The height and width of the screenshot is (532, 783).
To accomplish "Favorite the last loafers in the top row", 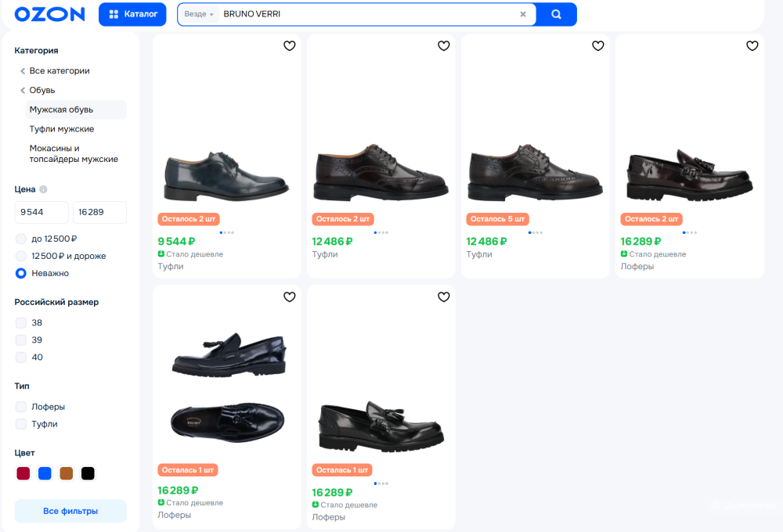I will pos(752,46).
